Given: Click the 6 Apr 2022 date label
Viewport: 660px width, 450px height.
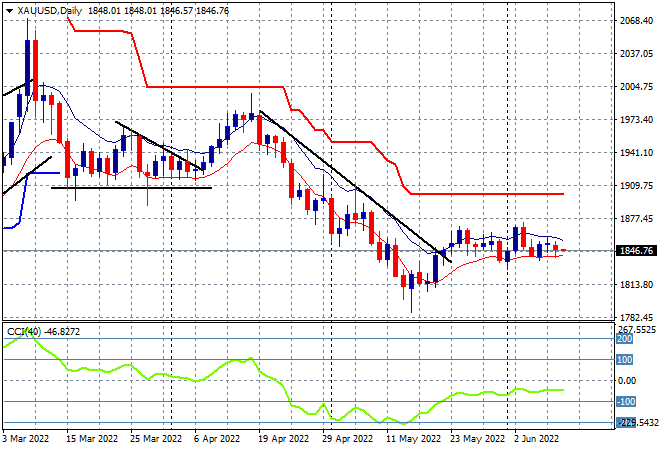Looking at the screenshot, I should click(x=217, y=439).
